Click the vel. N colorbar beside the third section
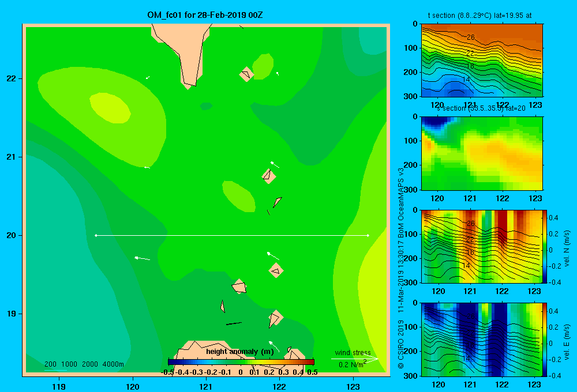This screenshot has height=392, width=577. click(x=545, y=246)
